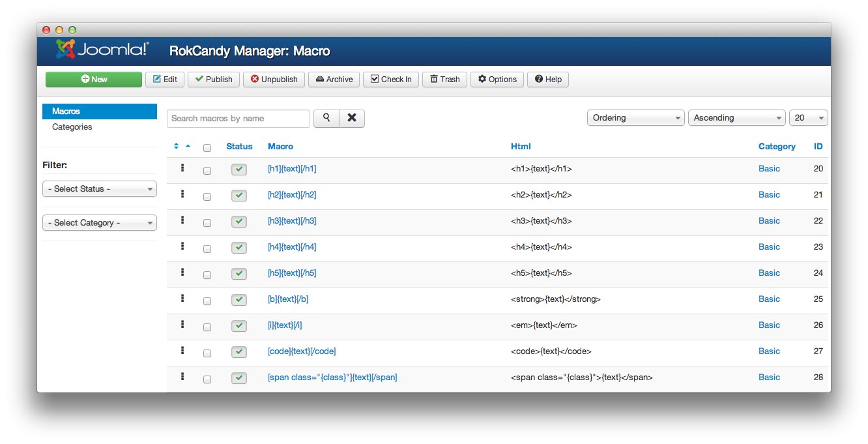Open the Ascending sort direction dropdown

tap(737, 118)
